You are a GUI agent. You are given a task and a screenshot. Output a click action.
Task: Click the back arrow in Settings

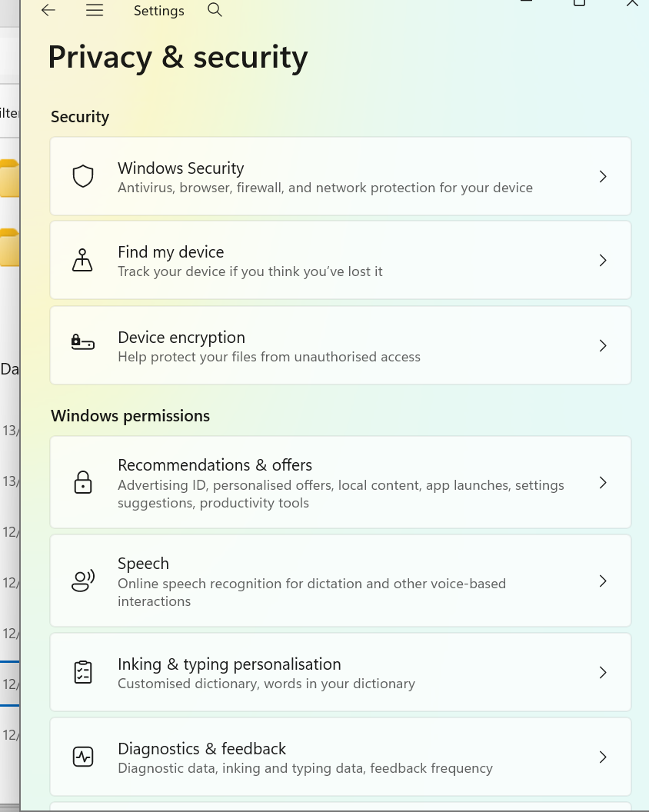[x=48, y=10]
